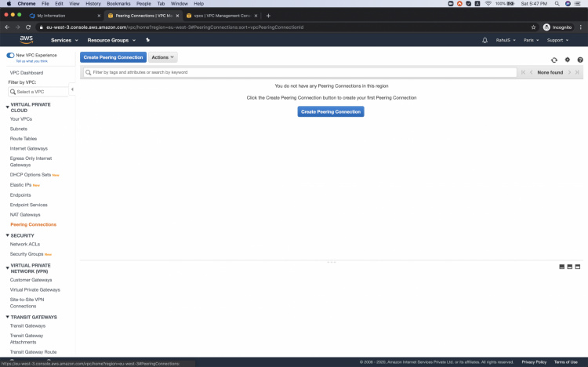Image resolution: width=588 pixels, height=367 pixels.
Task: Open table settings via the gear icon
Action: 567,60
